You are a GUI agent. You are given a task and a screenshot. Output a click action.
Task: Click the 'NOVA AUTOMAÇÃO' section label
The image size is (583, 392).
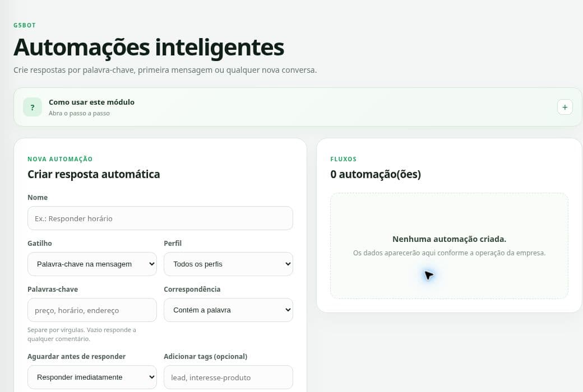click(60, 159)
